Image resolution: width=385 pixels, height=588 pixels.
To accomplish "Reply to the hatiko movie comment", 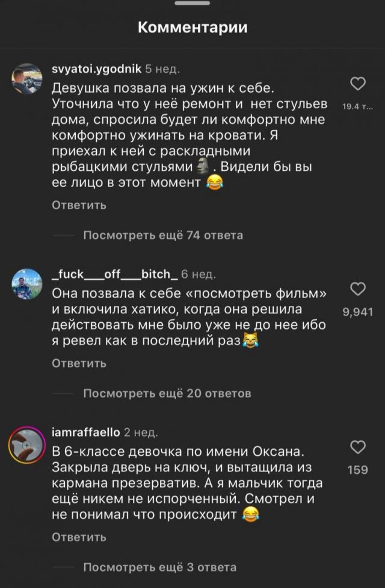I will coord(79,363).
